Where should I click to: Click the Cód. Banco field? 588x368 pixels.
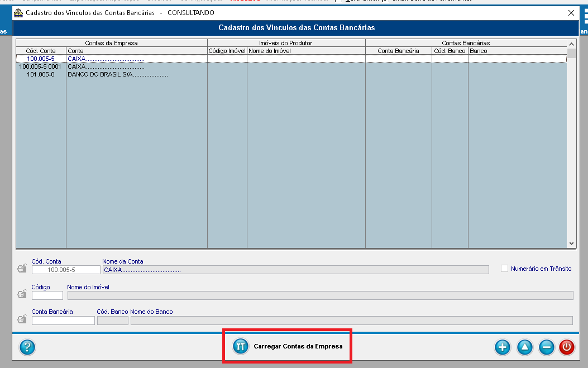[112, 321]
